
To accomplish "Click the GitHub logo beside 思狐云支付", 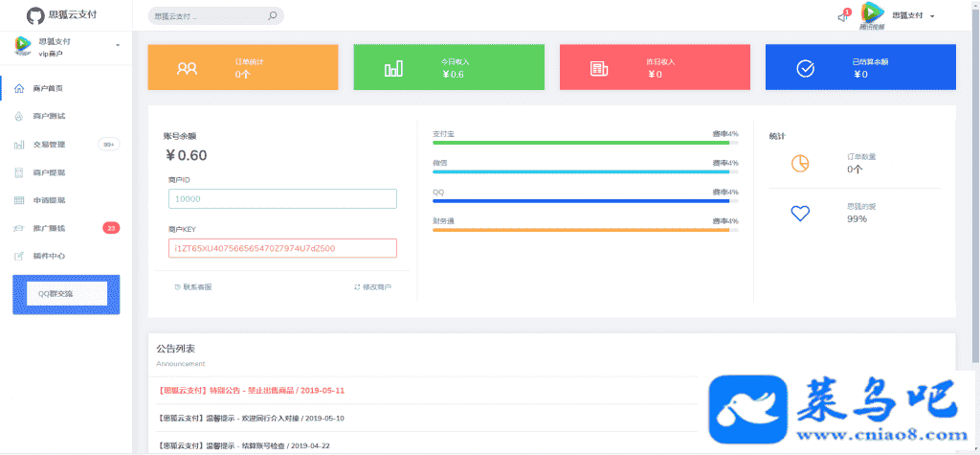I will [34, 16].
